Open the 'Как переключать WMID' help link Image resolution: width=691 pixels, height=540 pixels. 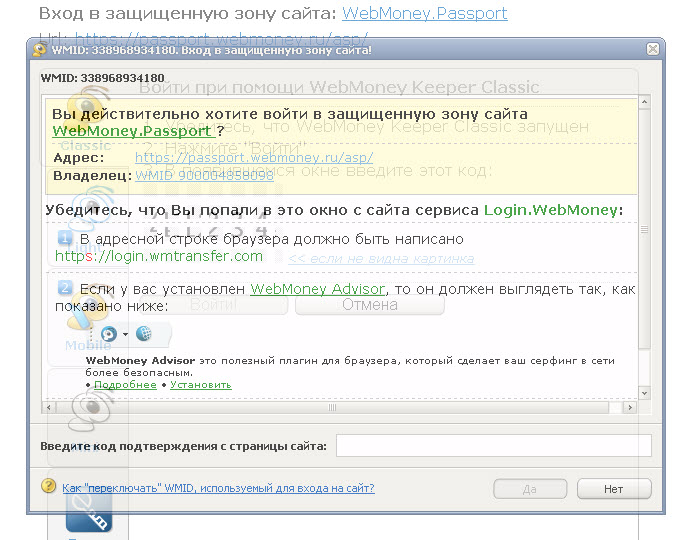[x=218, y=488]
